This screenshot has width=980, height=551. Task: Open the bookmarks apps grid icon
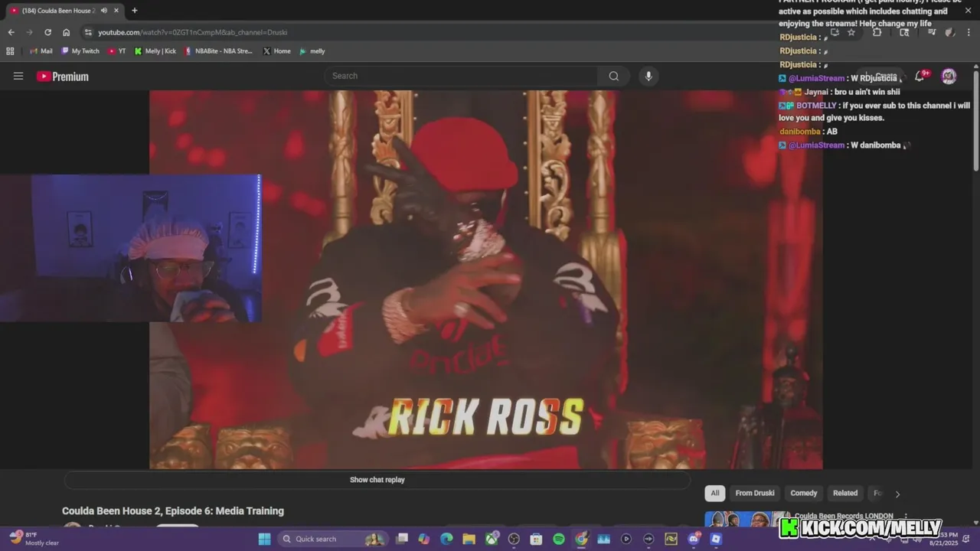click(x=10, y=51)
